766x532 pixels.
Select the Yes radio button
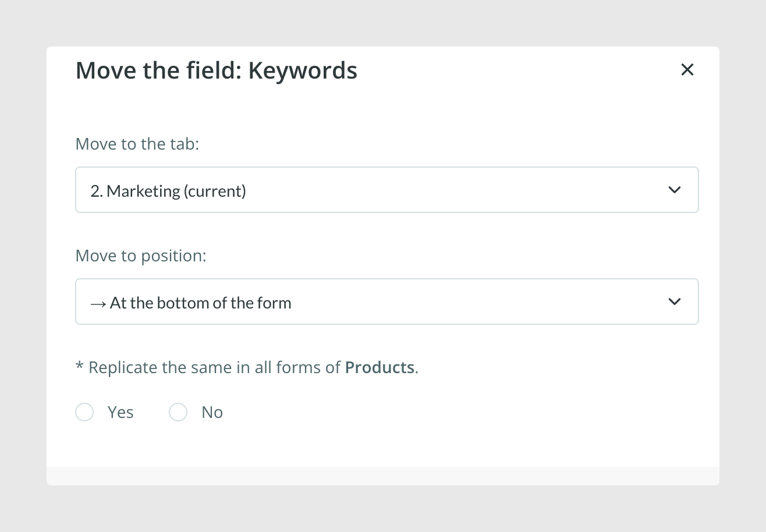[84, 412]
